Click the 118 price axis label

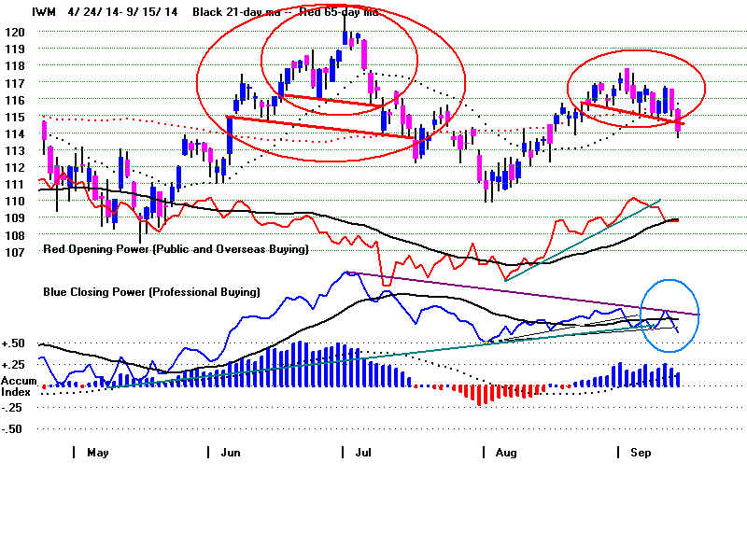pyautogui.click(x=14, y=65)
